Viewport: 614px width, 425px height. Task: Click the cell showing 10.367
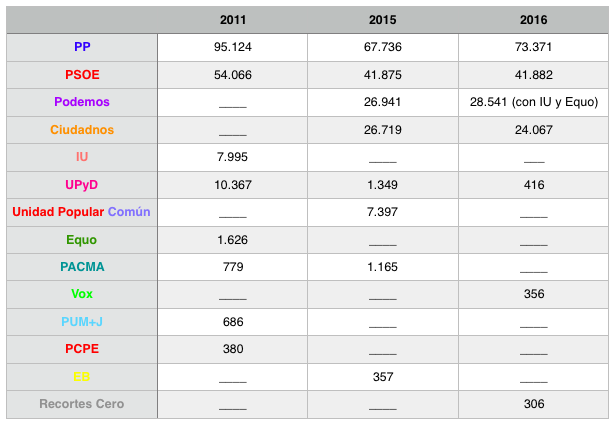click(x=232, y=185)
